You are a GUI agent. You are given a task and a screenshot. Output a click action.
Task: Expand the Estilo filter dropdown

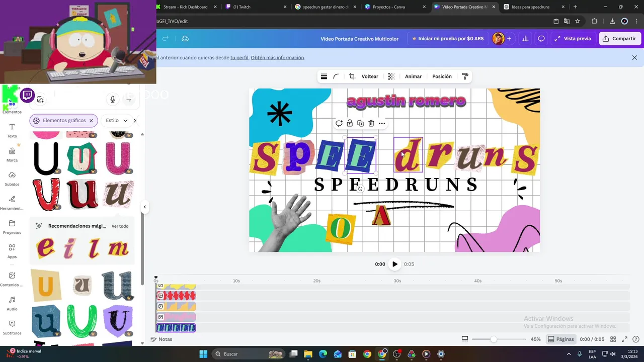point(117,121)
